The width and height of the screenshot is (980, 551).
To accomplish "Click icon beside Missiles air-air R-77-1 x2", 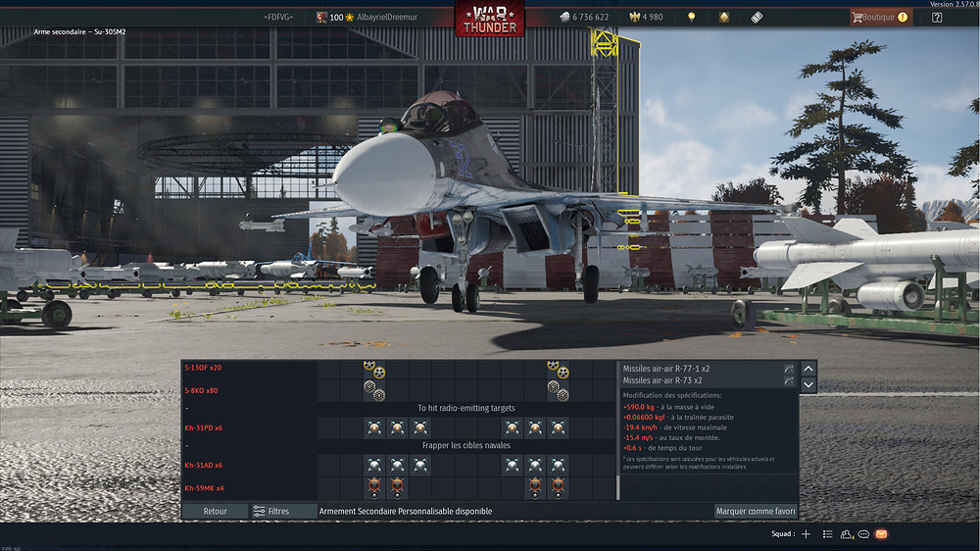I will coord(789,369).
